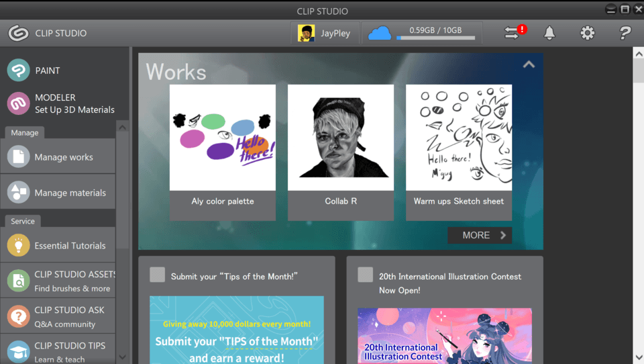Open MODELER 3D materials setup icon

click(19, 103)
